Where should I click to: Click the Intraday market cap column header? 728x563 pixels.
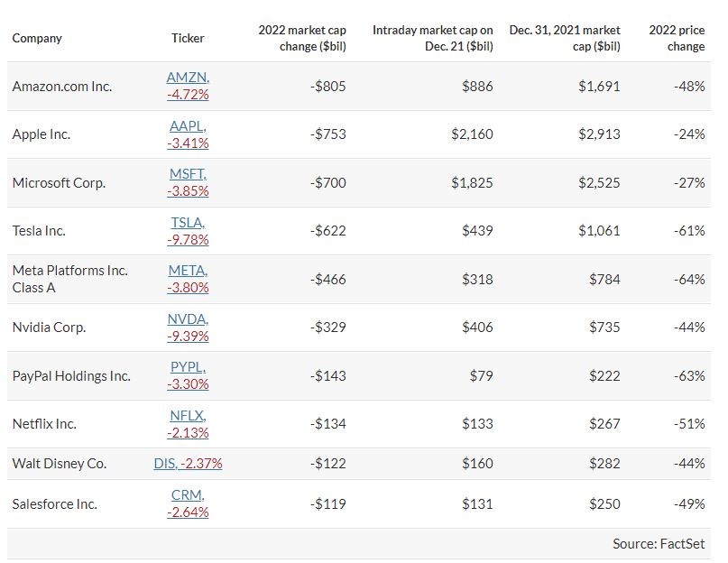pyautogui.click(x=432, y=39)
